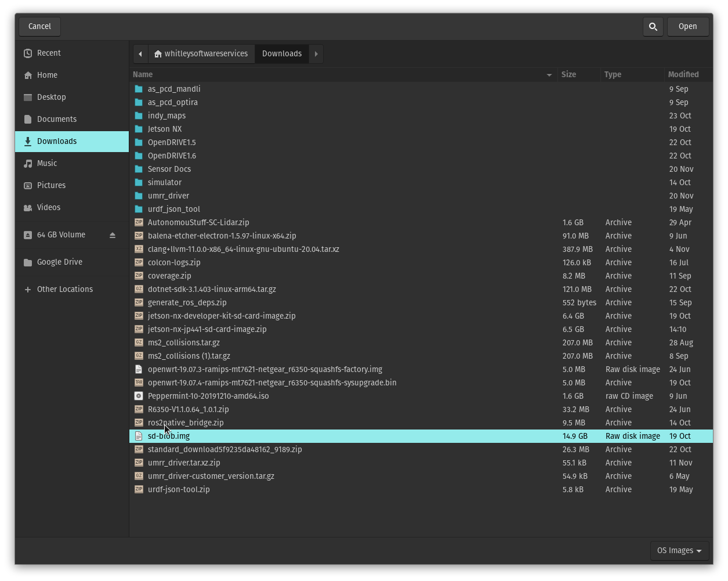Click the Music note icon in sidebar

[28, 164]
